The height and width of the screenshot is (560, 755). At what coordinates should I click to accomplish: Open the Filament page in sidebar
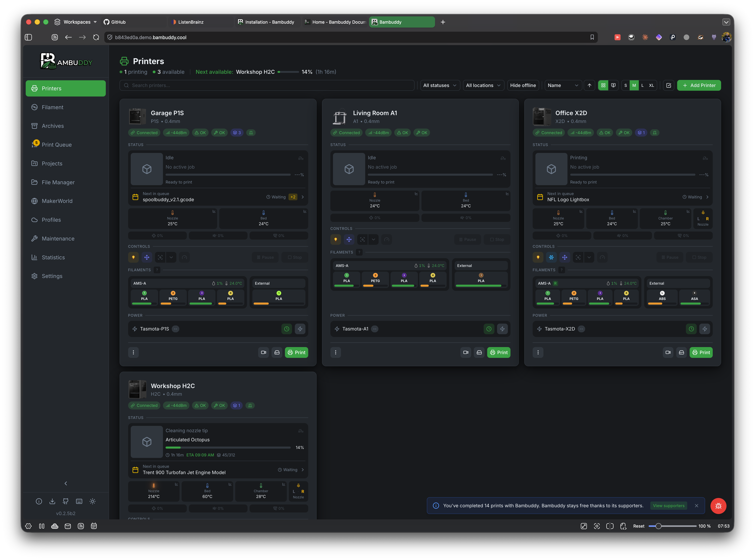point(65,107)
